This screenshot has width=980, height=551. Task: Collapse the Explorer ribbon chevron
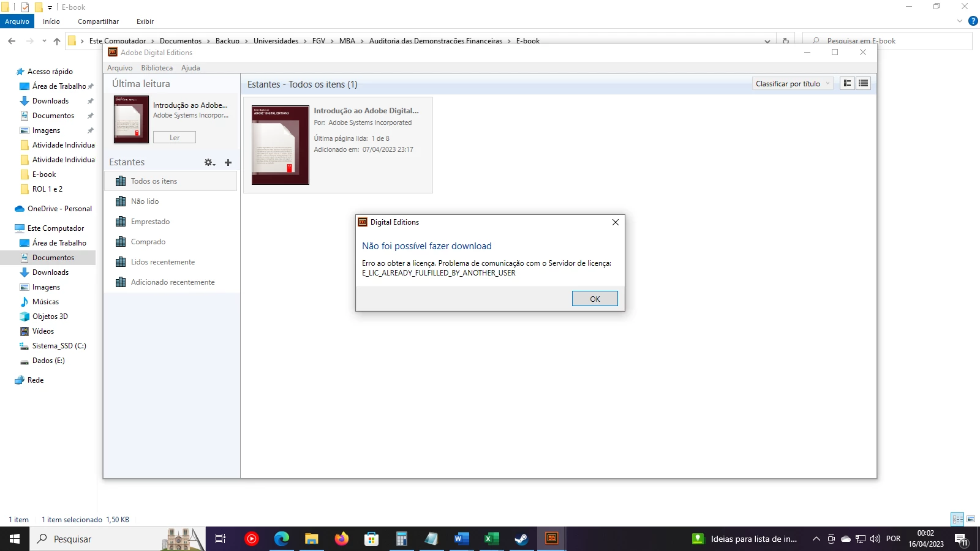tap(960, 21)
